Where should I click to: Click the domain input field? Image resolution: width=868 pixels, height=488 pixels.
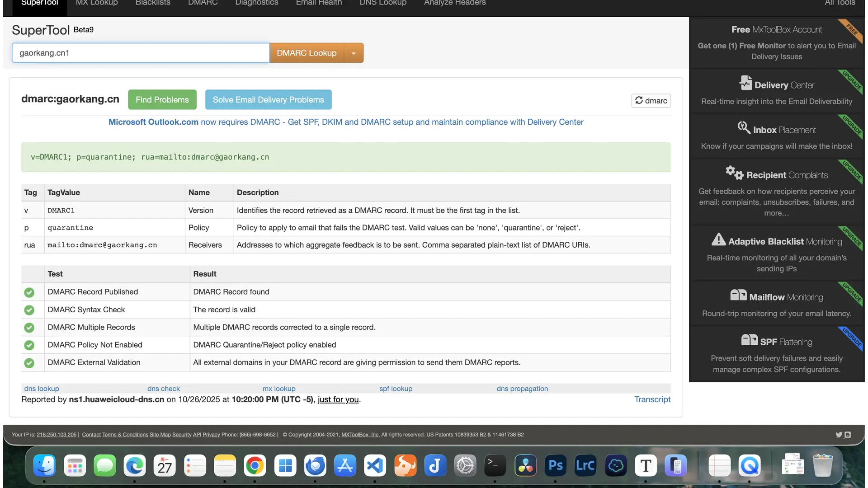pyautogui.click(x=141, y=53)
